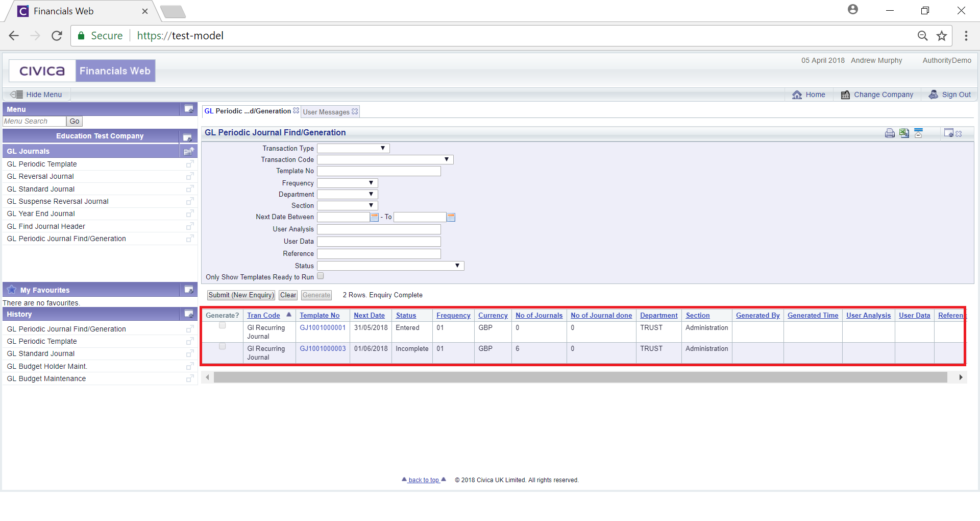980x521 pixels.
Task: Tick Generate checkbox for GJ1001000003
Action: (x=222, y=347)
